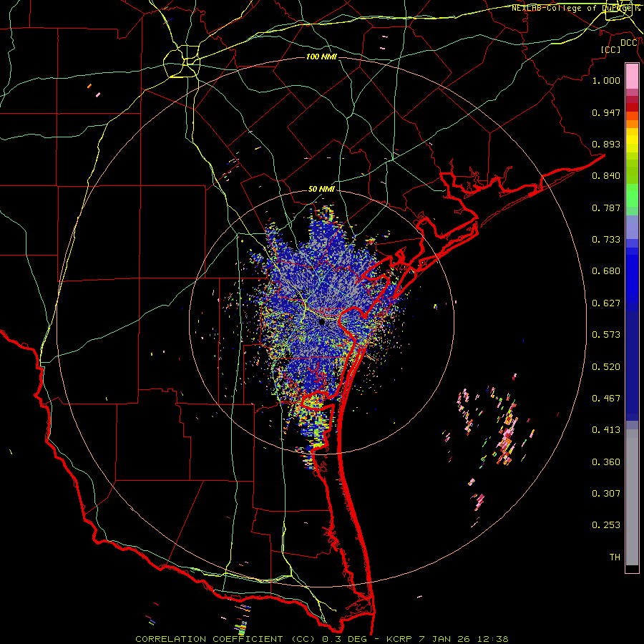Click the 0.413 value on the scale
The width and height of the screenshot is (644, 644).
tap(606, 430)
